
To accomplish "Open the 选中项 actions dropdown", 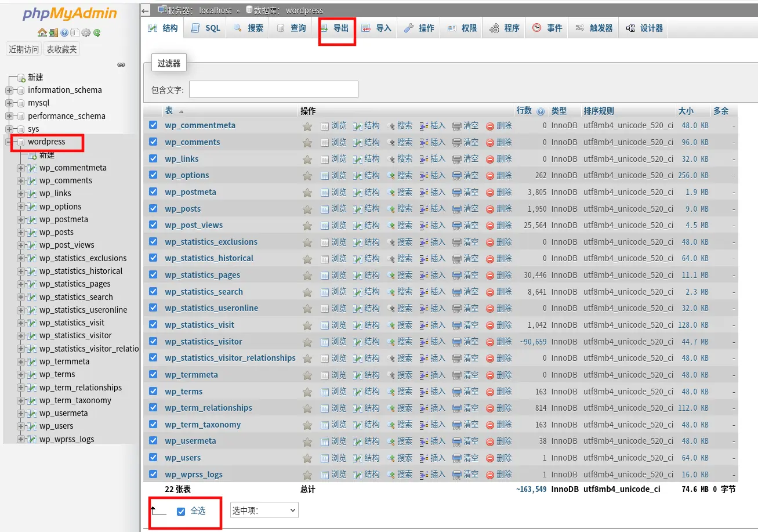I will (x=264, y=511).
